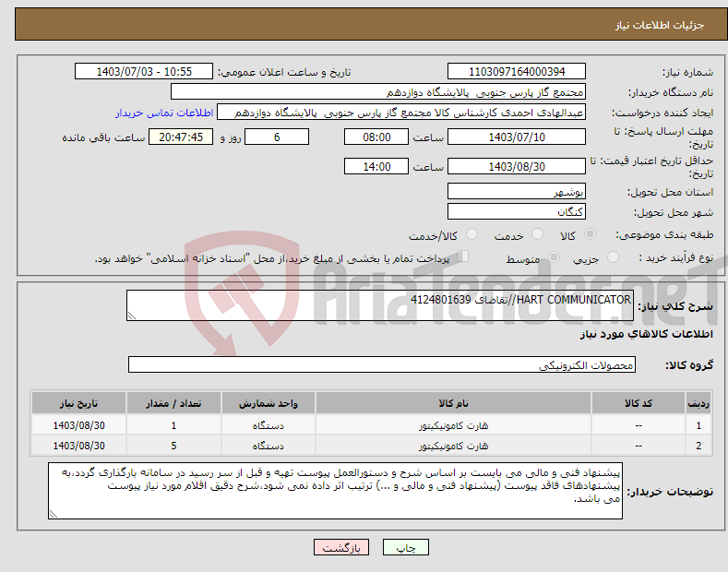The width and height of the screenshot is (728, 572).
Task: Click the اطلاعات کالاهای مورد نیاز section heading
Action: (x=646, y=334)
